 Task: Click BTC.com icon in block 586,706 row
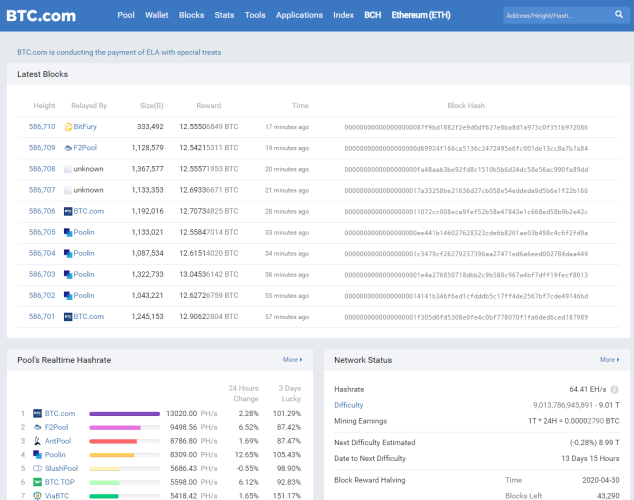(x=68, y=211)
